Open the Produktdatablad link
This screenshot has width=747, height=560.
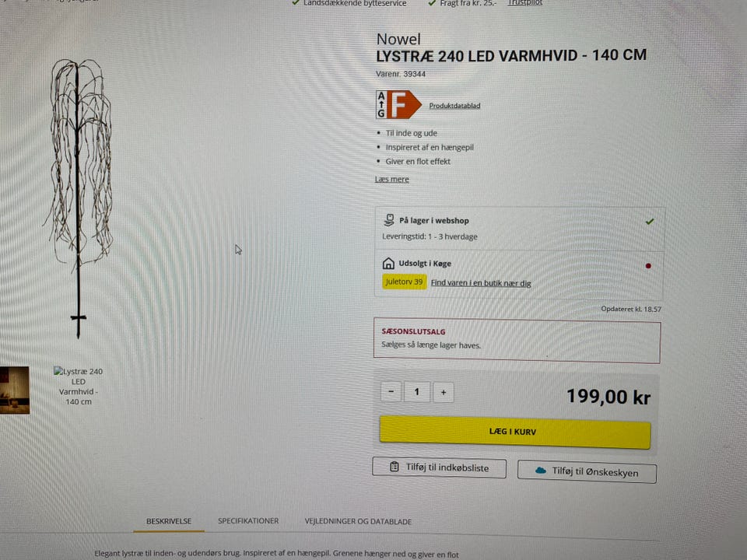click(454, 106)
